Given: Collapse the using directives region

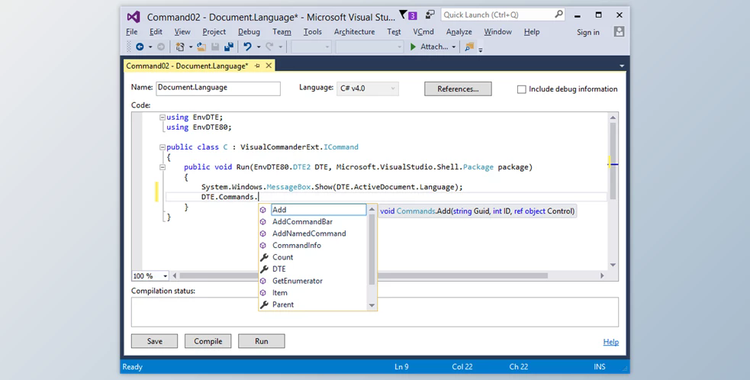Looking at the screenshot, I should point(162,117).
